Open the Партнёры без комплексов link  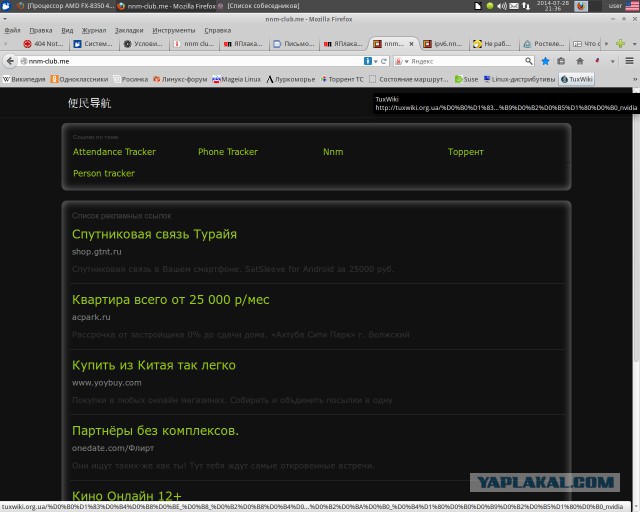coord(155,431)
